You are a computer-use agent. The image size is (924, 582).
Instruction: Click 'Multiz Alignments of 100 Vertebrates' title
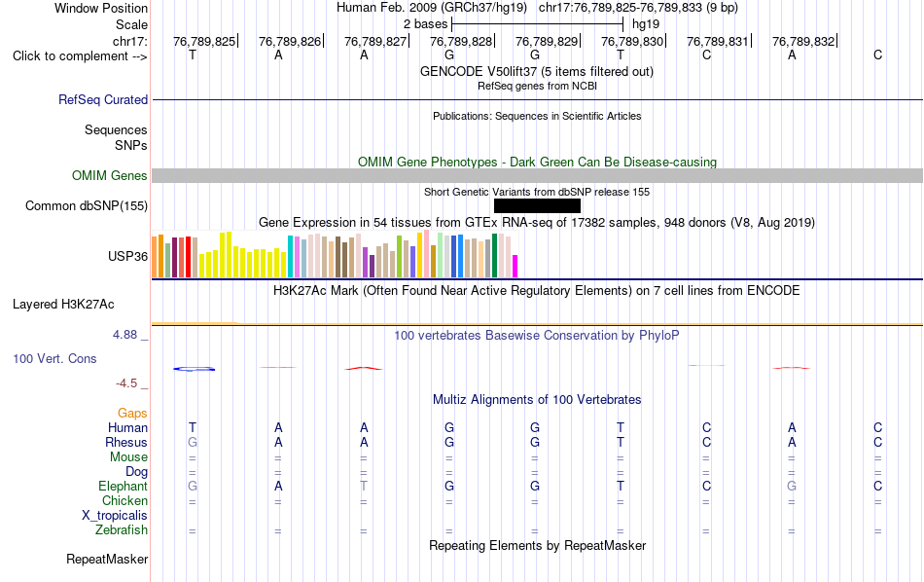click(x=537, y=399)
